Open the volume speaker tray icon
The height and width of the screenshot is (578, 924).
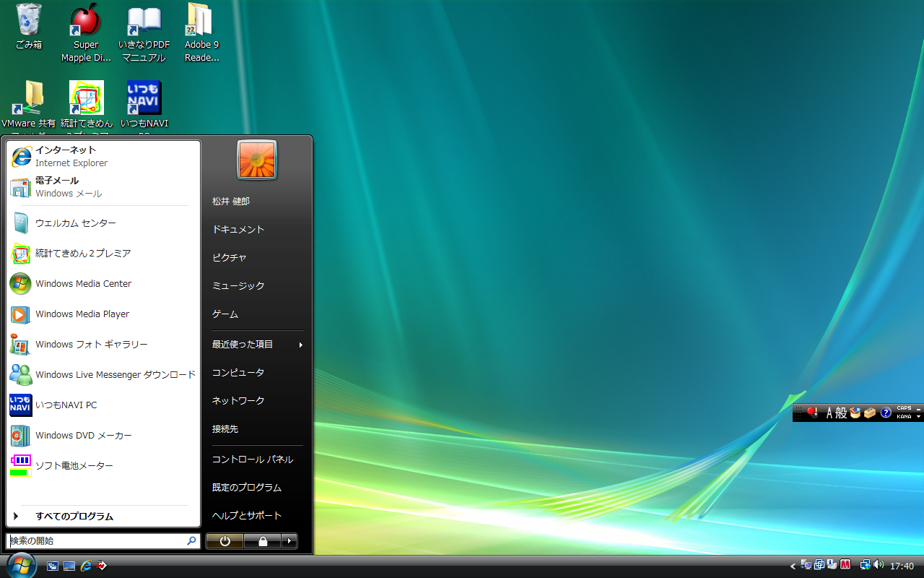click(879, 565)
